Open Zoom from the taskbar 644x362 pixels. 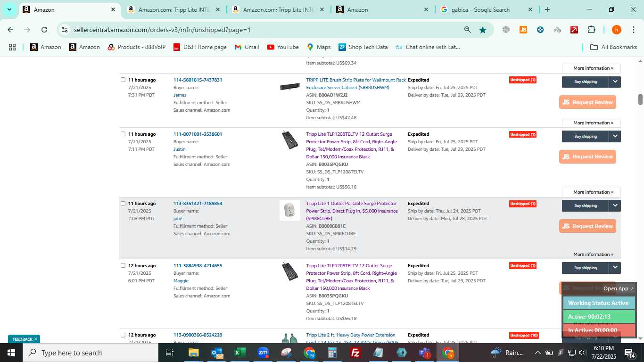pos(263,353)
